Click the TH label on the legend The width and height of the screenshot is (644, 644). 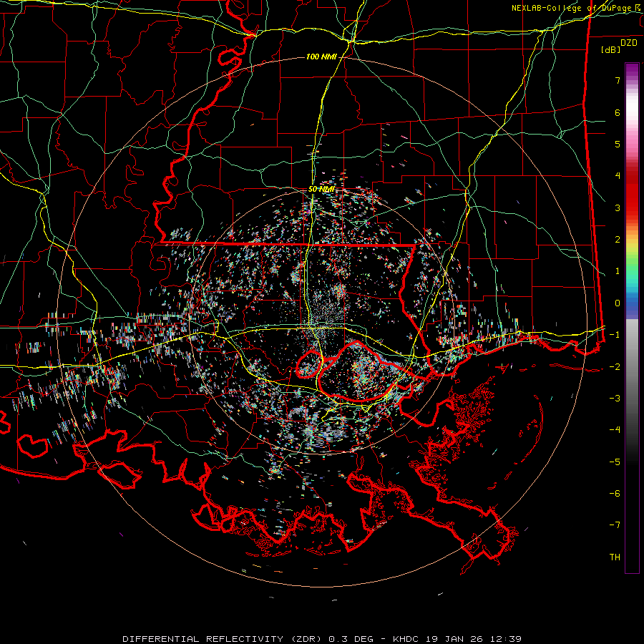[x=615, y=557]
